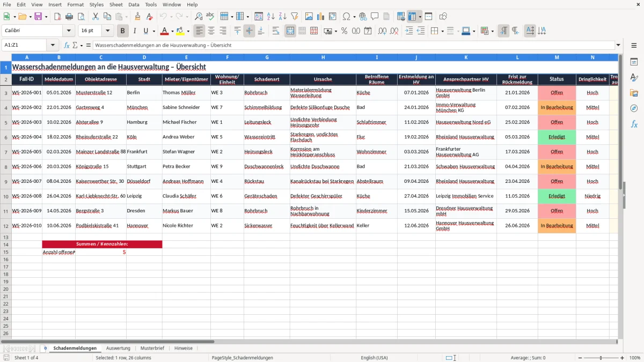Toggle Align Left

point(200,31)
